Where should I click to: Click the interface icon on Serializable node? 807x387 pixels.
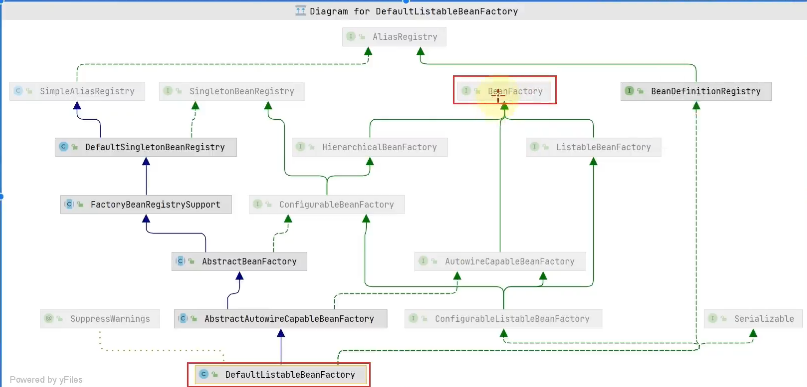(x=713, y=319)
